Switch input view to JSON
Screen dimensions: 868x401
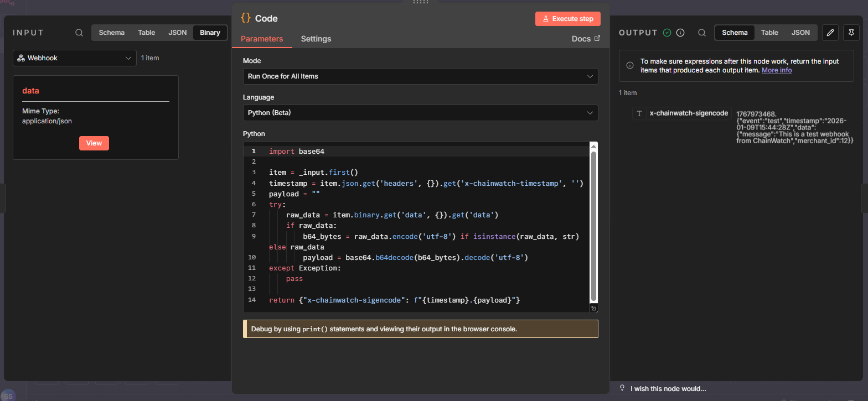pos(178,33)
